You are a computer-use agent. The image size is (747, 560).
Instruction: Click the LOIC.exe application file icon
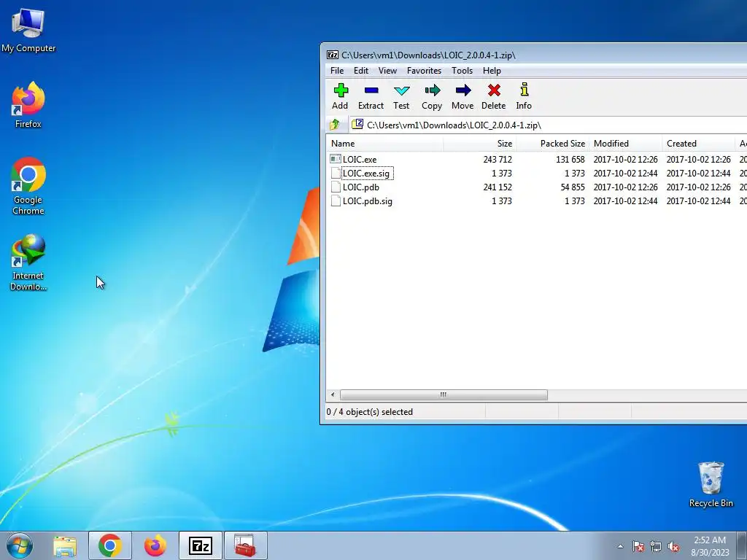pyautogui.click(x=336, y=159)
